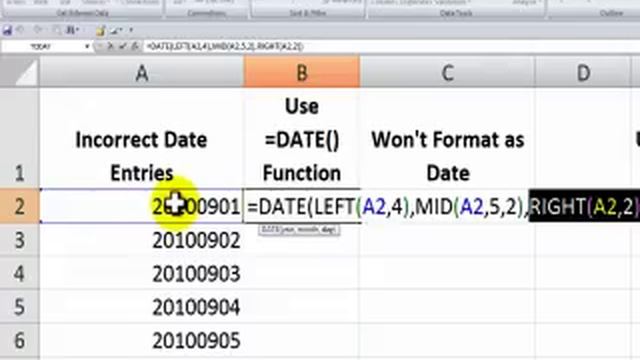Image resolution: width=640 pixels, height=360 pixels.
Task: Expand the Name Box dropdown arrow
Action: click(x=87, y=47)
